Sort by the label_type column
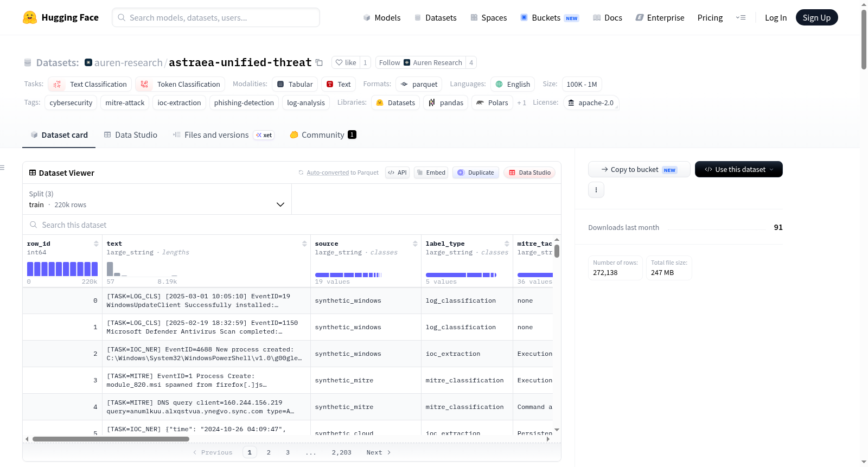 (507, 244)
